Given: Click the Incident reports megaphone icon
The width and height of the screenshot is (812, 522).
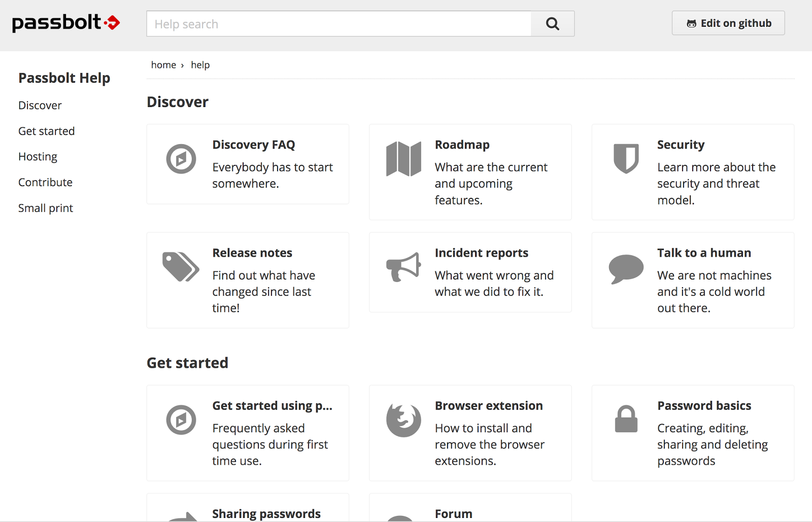Looking at the screenshot, I should click(403, 267).
